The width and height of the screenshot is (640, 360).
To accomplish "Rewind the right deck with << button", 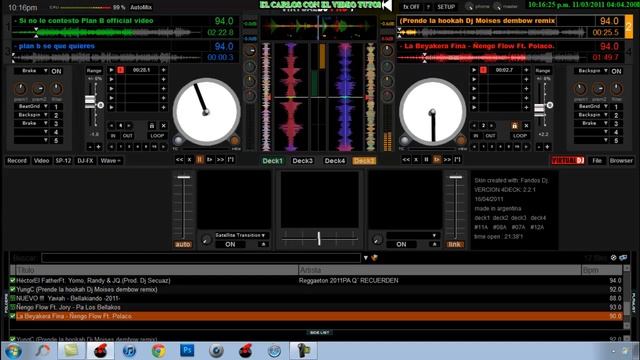I will [406, 160].
